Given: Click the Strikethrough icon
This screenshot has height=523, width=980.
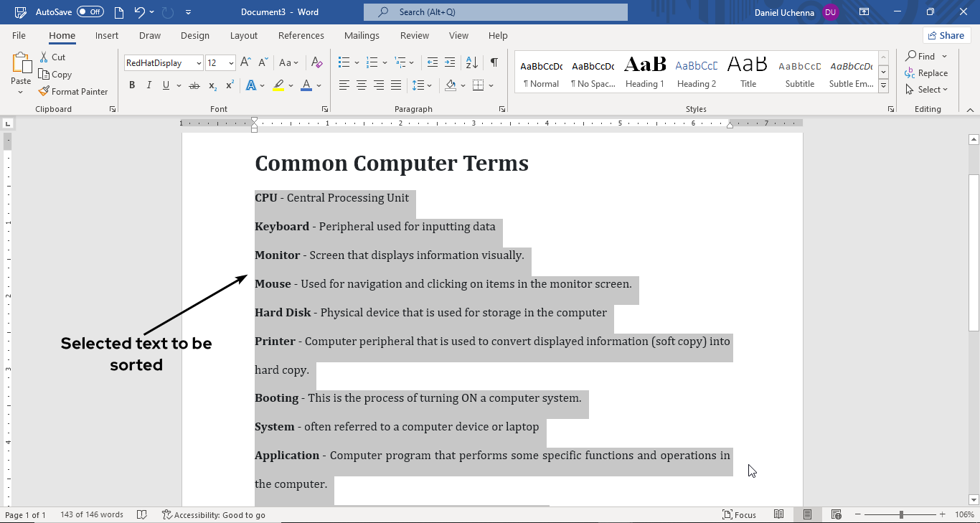Looking at the screenshot, I should 194,85.
